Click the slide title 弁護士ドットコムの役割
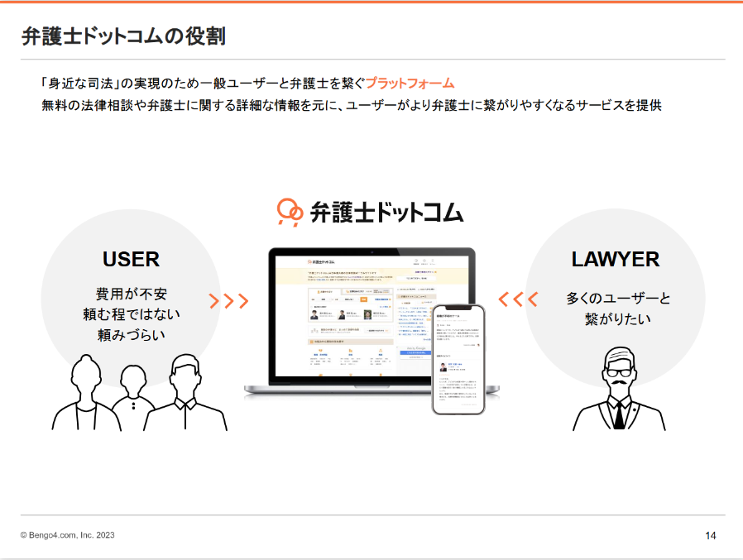 [x=123, y=36]
